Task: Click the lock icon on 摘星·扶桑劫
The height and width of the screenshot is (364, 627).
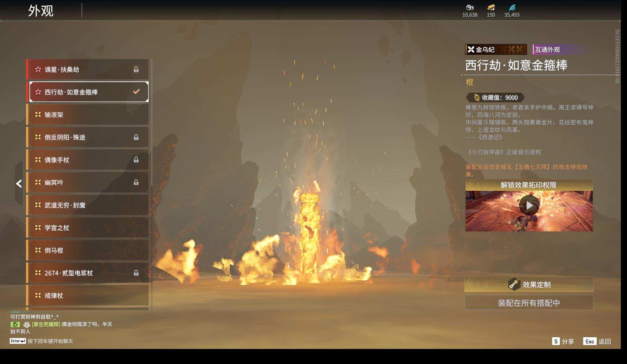Action: coord(136,69)
